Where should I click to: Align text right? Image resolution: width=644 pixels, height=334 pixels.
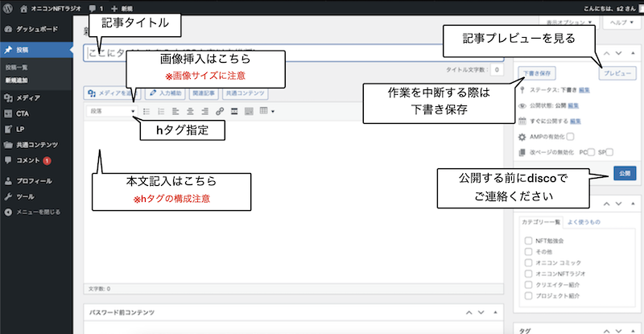(x=205, y=111)
